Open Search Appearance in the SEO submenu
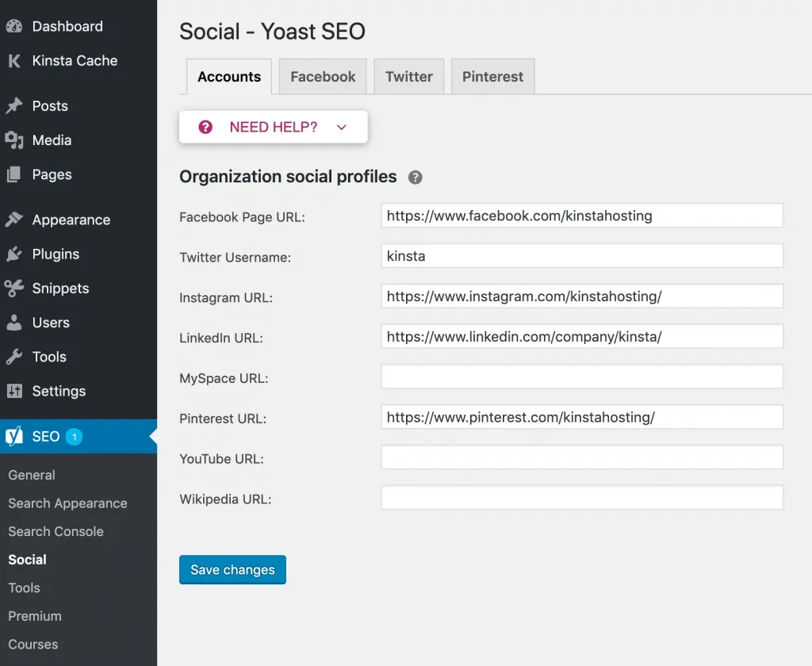The width and height of the screenshot is (812, 666). [x=67, y=503]
